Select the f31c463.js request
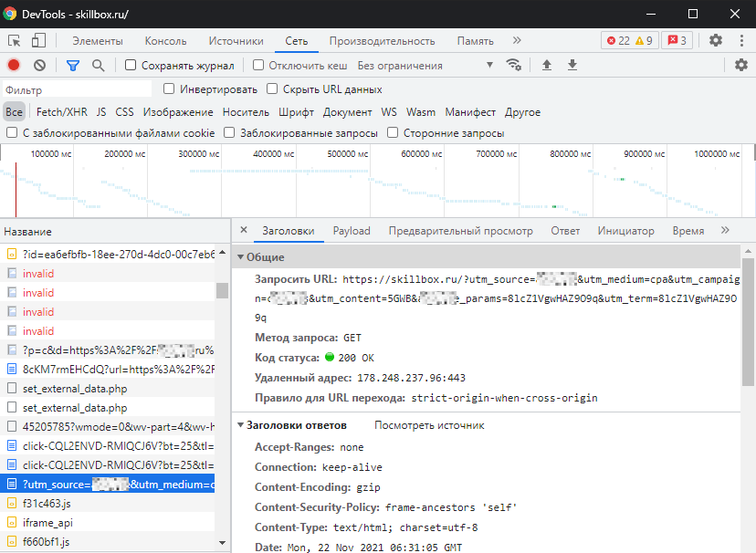Screen dimensions: 756x553 (108, 504)
